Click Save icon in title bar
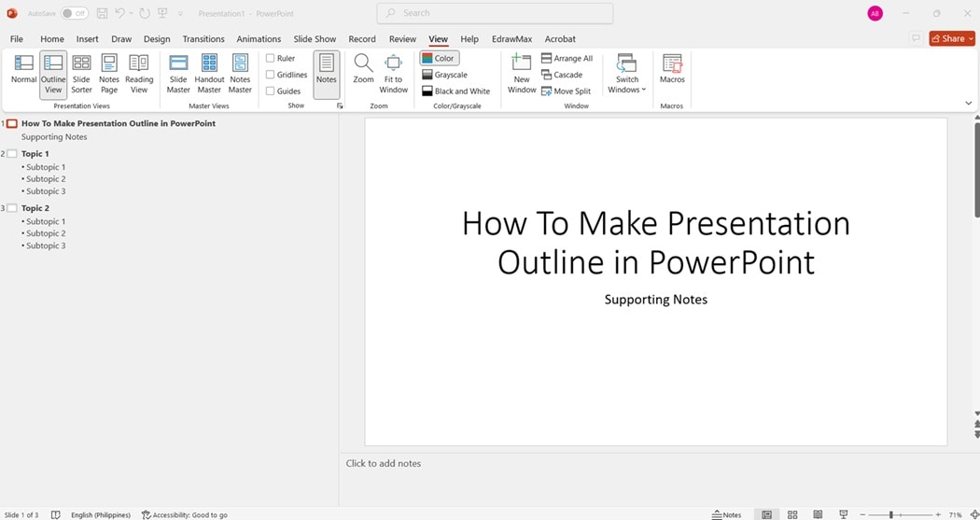 click(x=103, y=13)
